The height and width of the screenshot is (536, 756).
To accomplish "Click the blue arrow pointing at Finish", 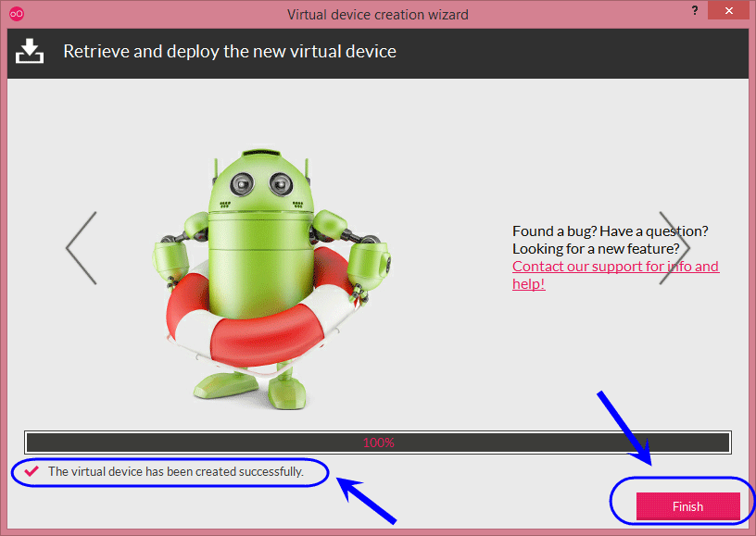I will [x=624, y=429].
